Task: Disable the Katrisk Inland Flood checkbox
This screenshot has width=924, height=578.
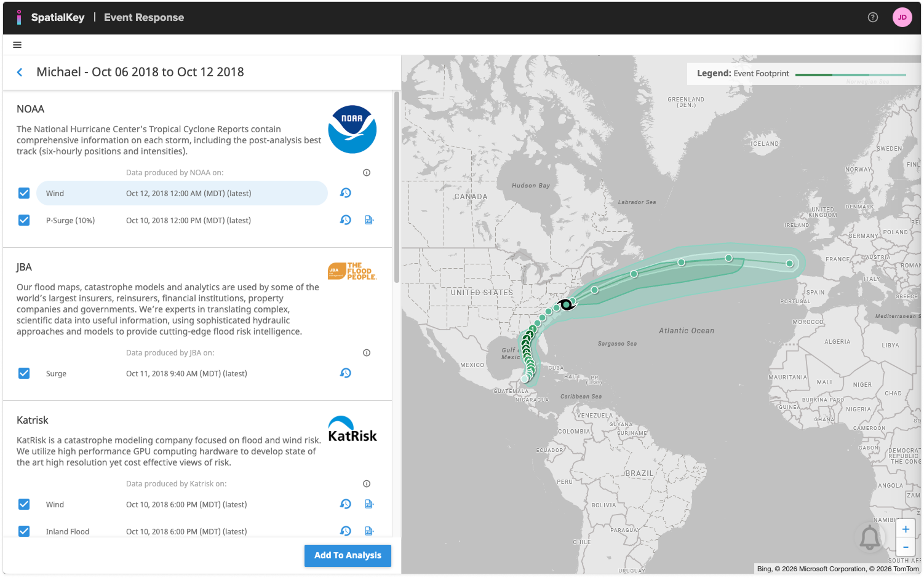Action: tap(24, 531)
